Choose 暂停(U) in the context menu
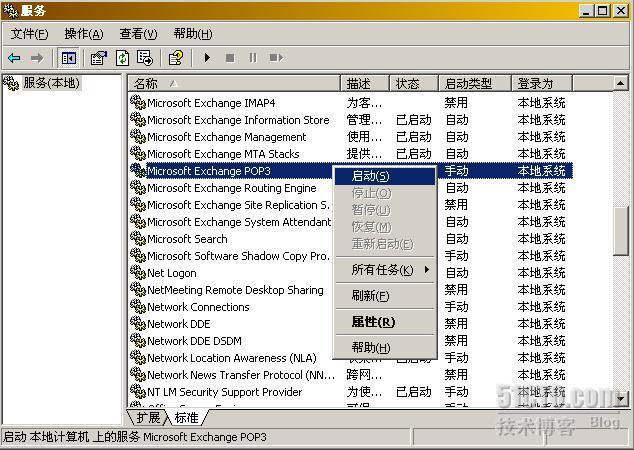Screen dimensions: 634x450 (385, 210)
